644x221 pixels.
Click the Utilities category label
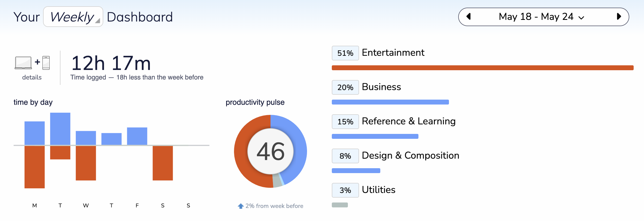click(x=379, y=190)
